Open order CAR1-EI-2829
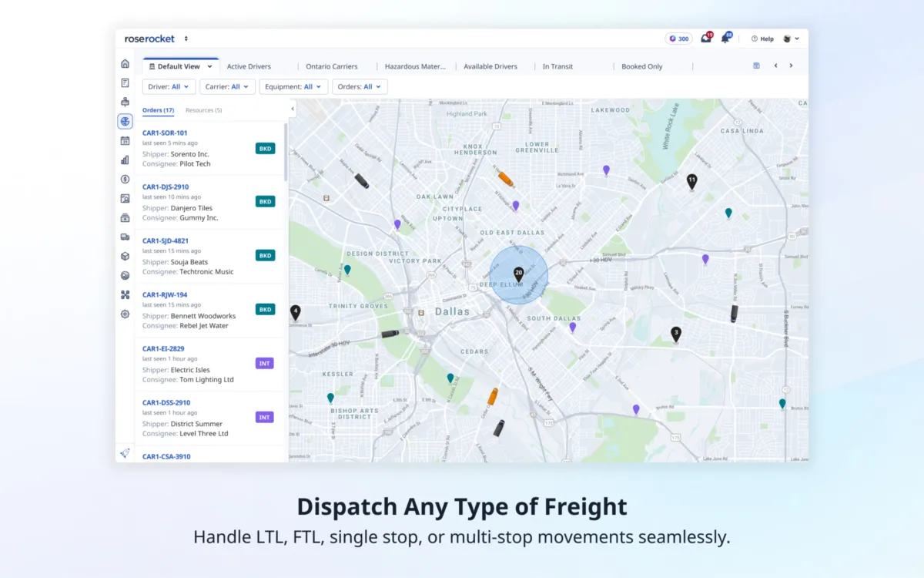This screenshot has width=924, height=578. click(x=163, y=348)
